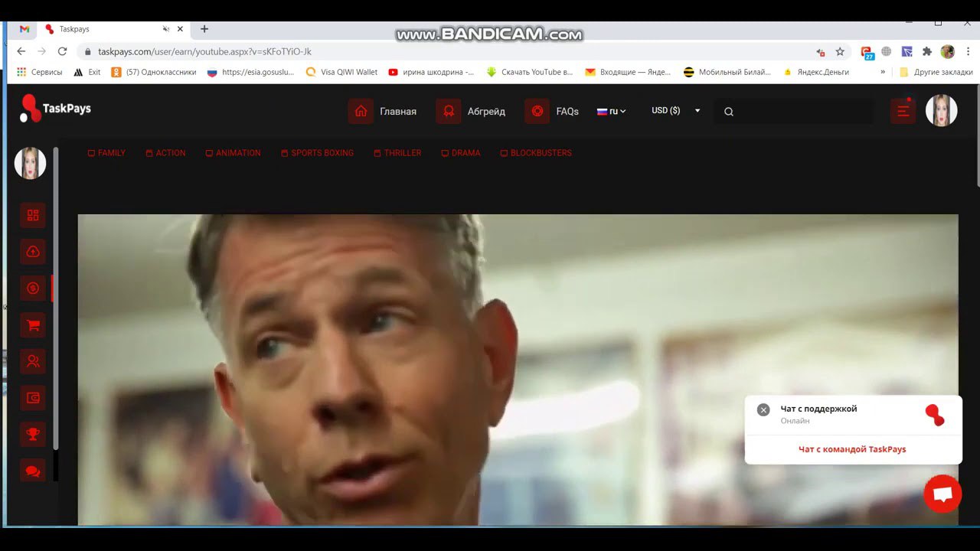Select the SPORTS BOXING category
Screen dimensions: 980x551
coord(317,153)
